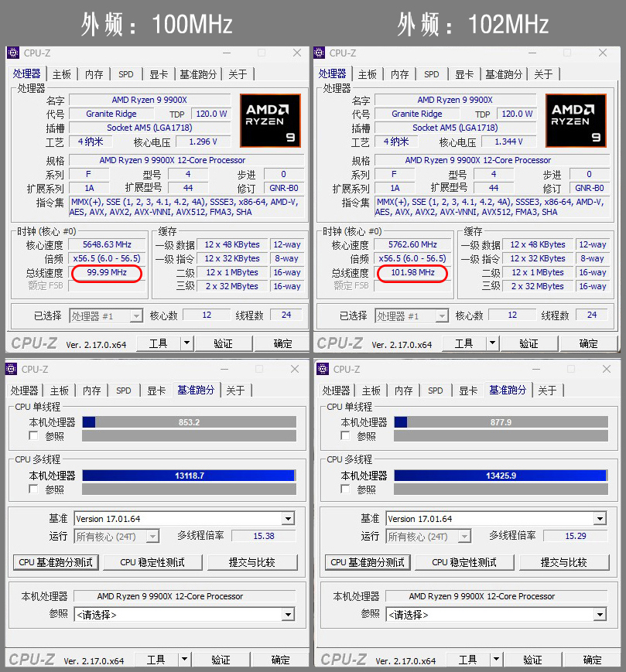
Task: Click CPU-Z app icon in top-left window title bar
Action: click(x=13, y=53)
